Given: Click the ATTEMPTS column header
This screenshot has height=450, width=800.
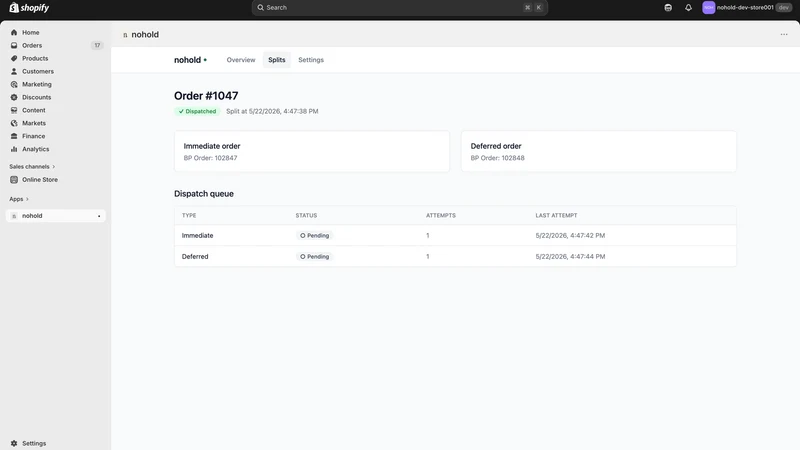Looking at the screenshot, I should pyautogui.click(x=441, y=215).
